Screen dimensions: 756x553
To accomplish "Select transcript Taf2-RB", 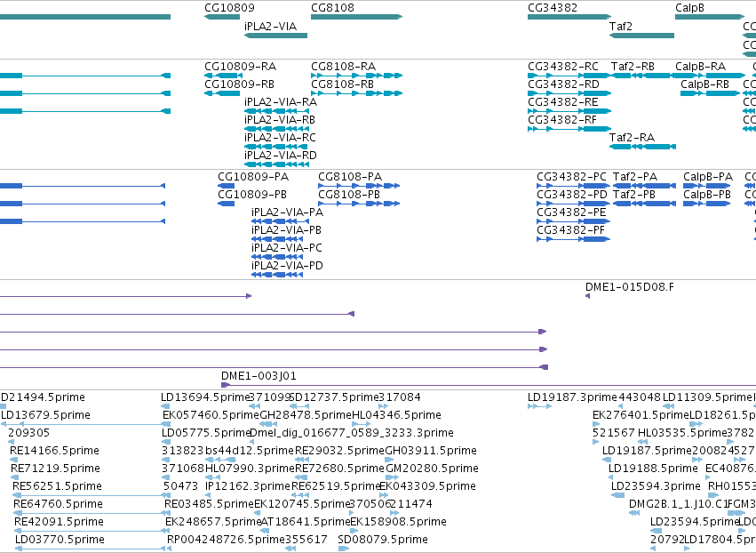I will coord(641,76).
